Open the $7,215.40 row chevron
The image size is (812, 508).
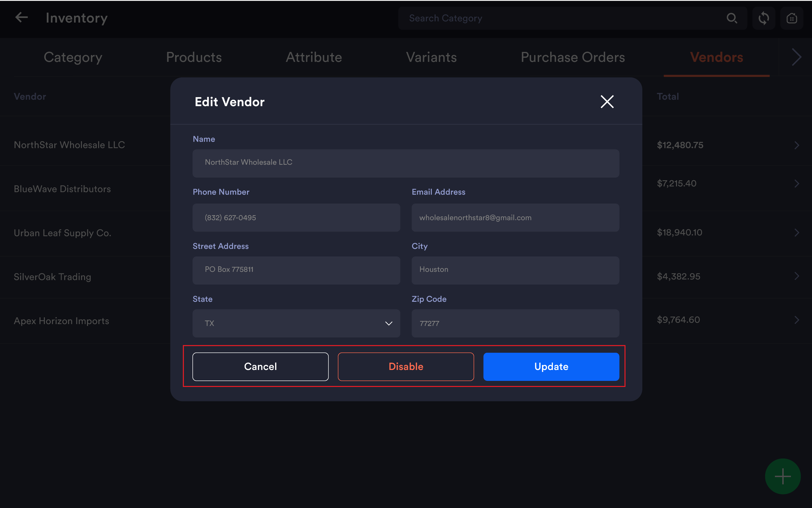point(796,183)
